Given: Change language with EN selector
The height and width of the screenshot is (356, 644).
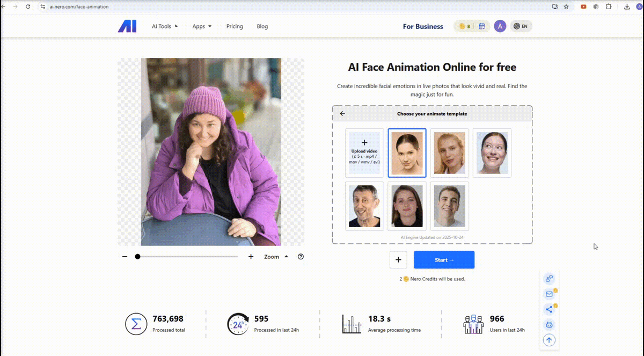Looking at the screenshot, I should tap(521, 26).
